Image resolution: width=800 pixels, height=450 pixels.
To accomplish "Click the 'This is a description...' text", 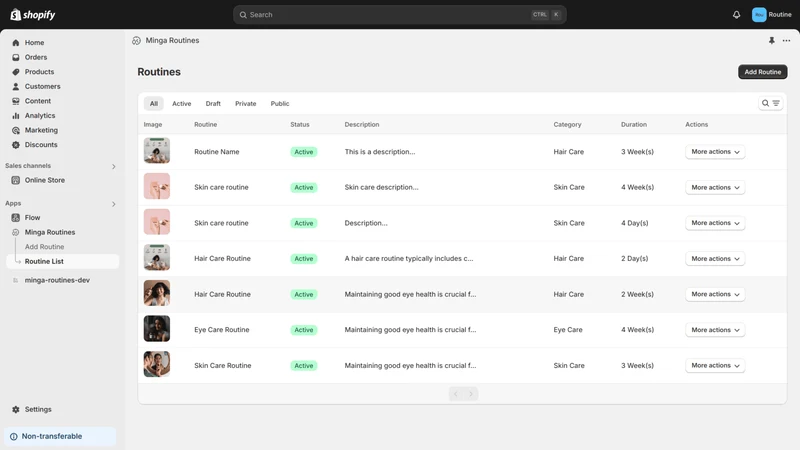I will pos(380,152).
